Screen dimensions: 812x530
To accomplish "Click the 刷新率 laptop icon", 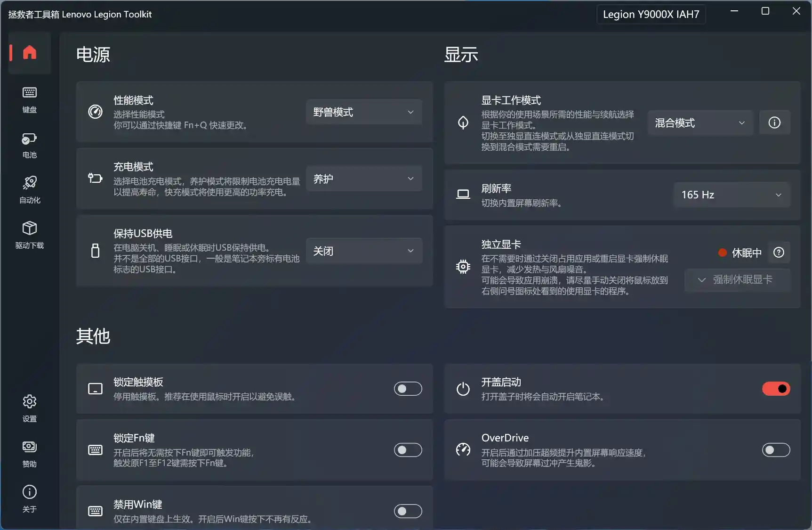I will click(463, 195).
